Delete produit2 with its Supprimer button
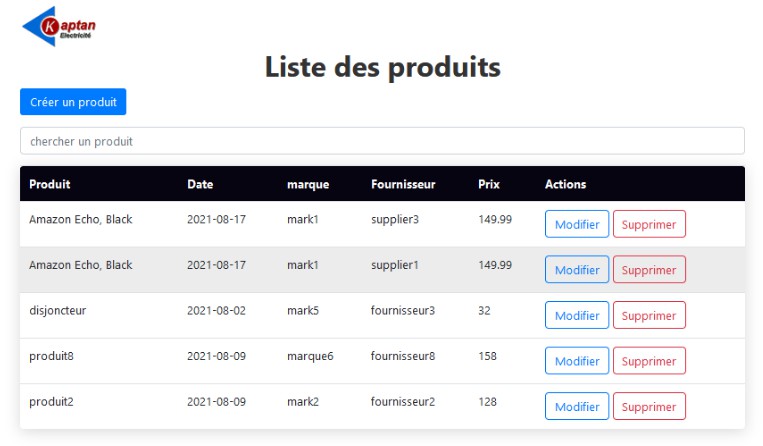Viewport: 763px width, 446px height. pos(648,406)
